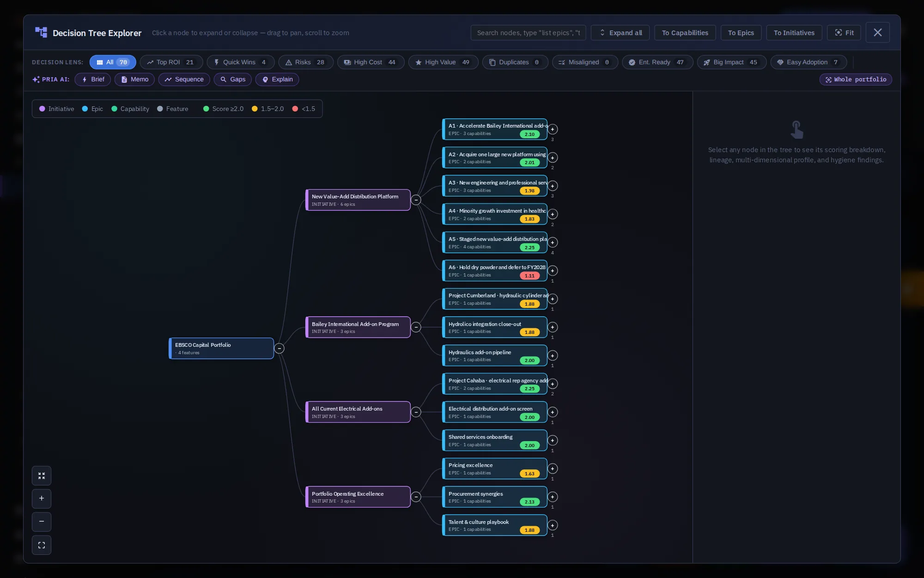The width and height of the screenshot is (924, 578).
Task: Expand the A1 Accelerate Bailey International epic
Action: click(x=553, y=129)
